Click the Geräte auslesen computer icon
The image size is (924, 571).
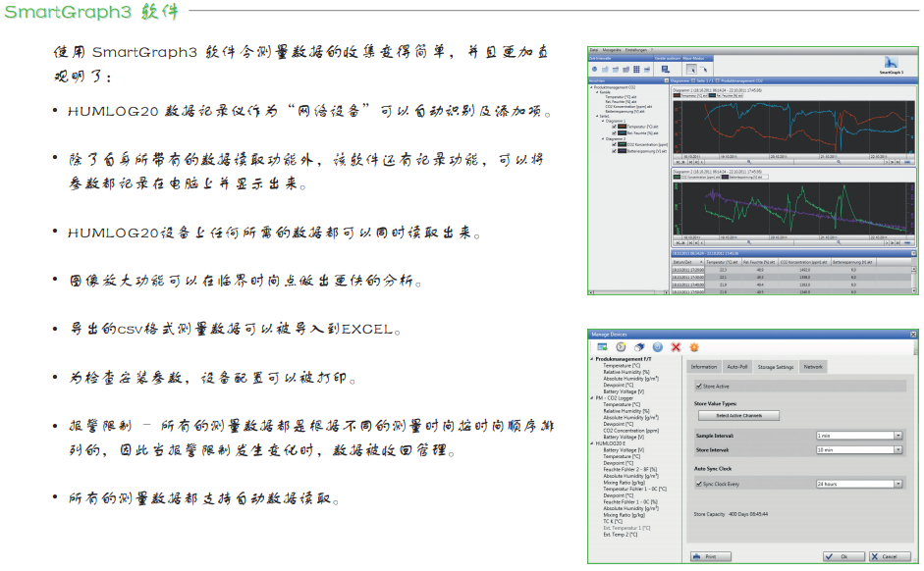[x=666, y=70]
